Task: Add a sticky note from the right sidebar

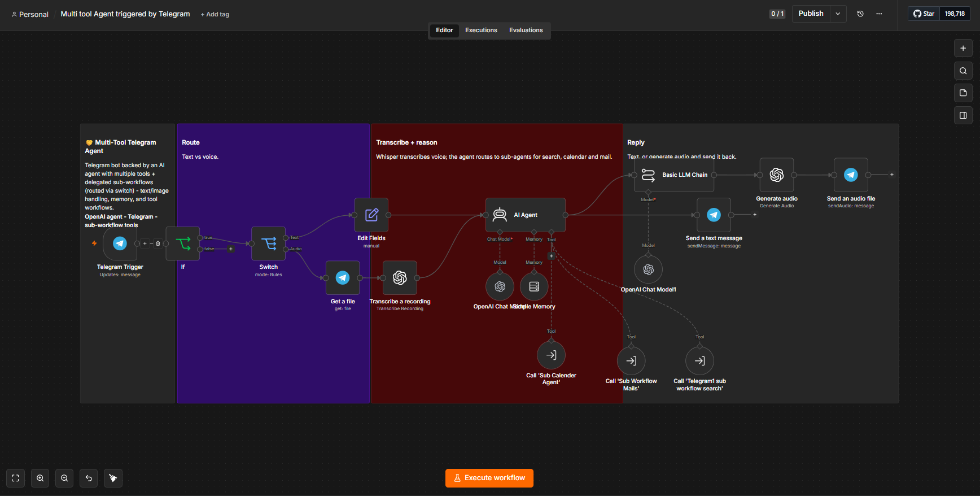Action: click(963, 93)
